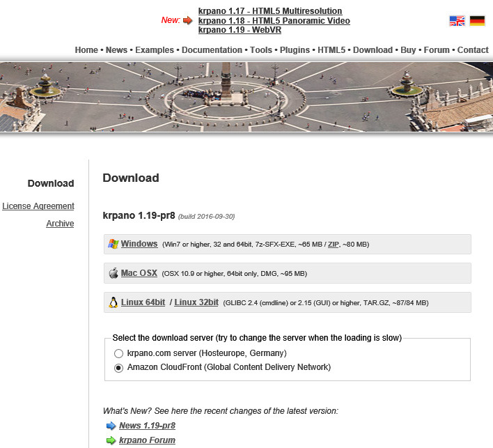Click the green arrow beside krpano Forum

(x=111, y=440)
